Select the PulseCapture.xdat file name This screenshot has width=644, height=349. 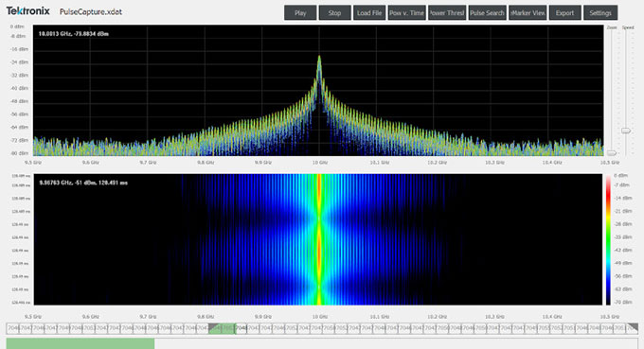point(91,12)
